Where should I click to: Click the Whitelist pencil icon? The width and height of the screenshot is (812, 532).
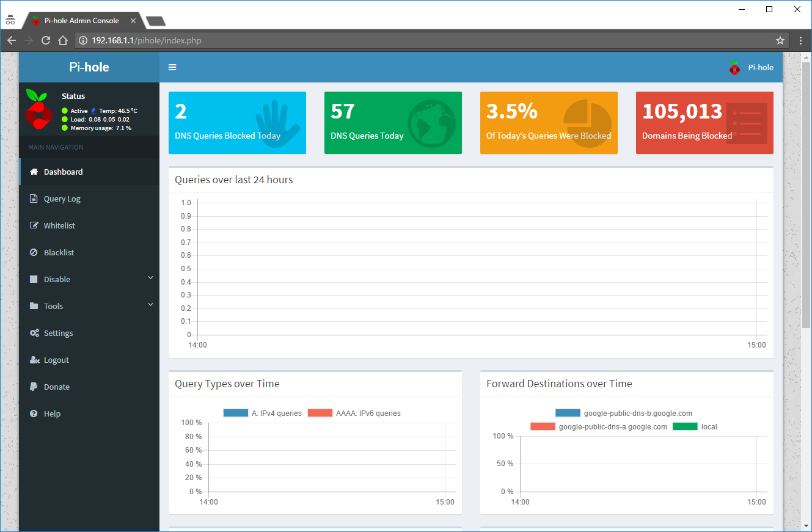pos(34,225)
